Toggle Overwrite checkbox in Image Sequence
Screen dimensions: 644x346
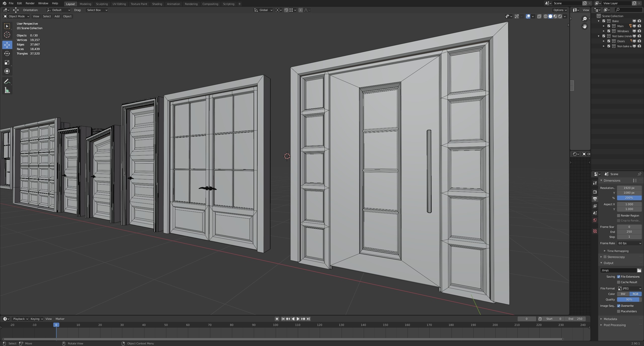[618, 306]
